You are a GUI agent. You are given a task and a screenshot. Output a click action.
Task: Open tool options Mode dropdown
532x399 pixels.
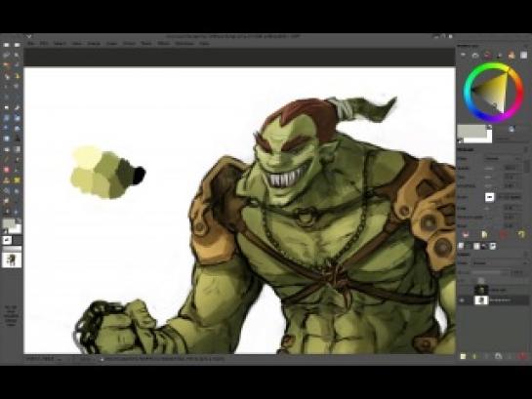coord(503,158)
